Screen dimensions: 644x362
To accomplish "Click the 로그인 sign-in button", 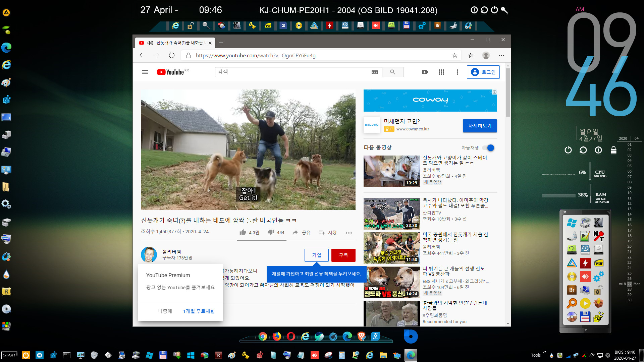I will click(483, 72).
